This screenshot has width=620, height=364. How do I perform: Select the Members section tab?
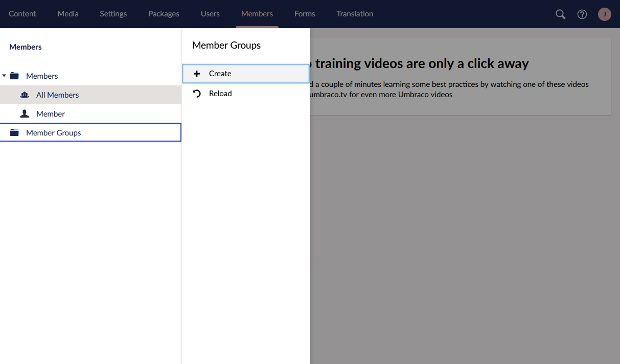257,14
